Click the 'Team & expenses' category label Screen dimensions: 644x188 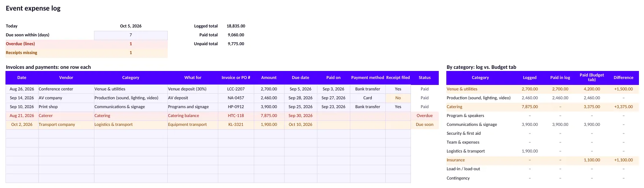click(463, 142)
